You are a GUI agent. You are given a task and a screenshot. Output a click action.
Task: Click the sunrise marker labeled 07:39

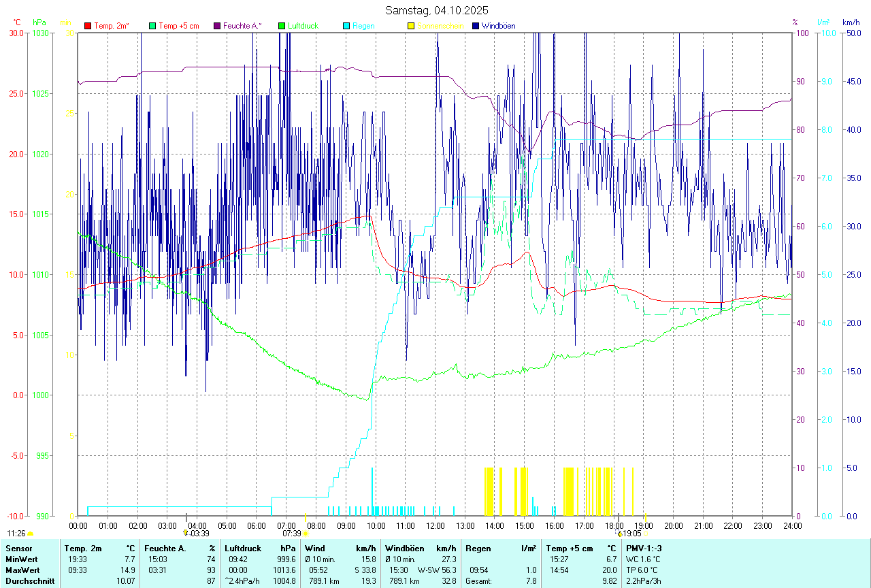305,534
